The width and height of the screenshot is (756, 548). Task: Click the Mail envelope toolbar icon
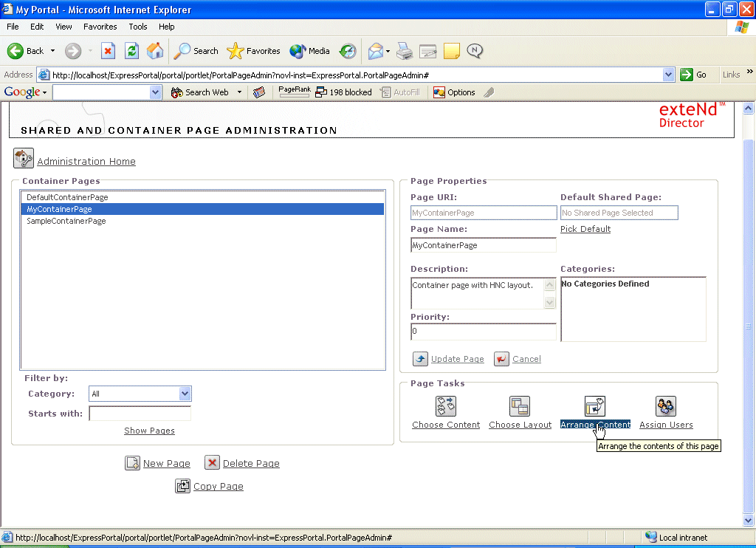pos(375,51)
